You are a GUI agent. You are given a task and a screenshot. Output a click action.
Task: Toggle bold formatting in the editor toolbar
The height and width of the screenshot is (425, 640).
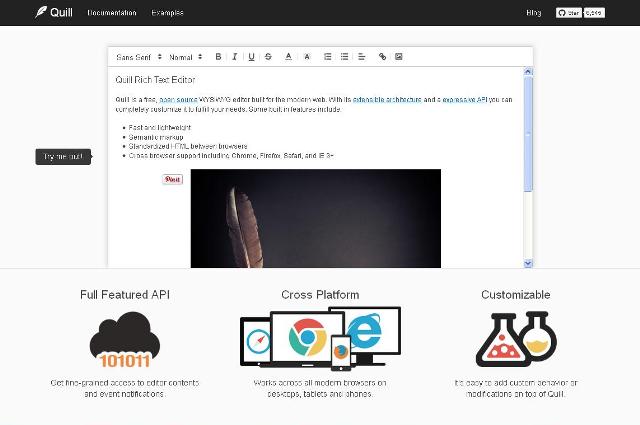[x=219, y=57]
